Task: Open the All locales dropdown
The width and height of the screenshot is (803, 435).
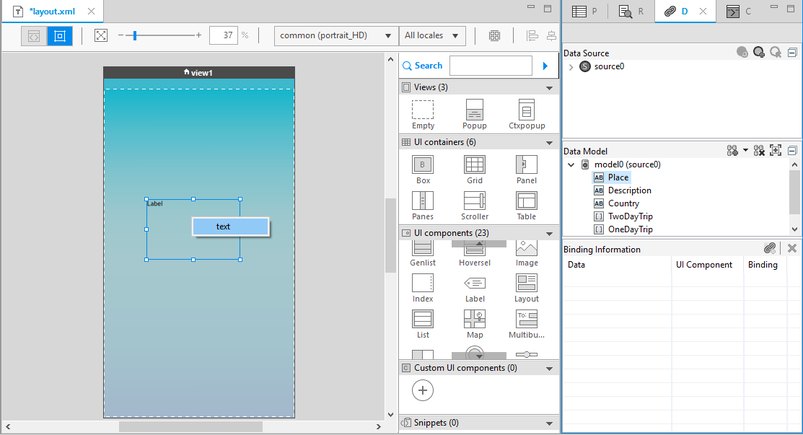Action: click(x=432, y=35)
